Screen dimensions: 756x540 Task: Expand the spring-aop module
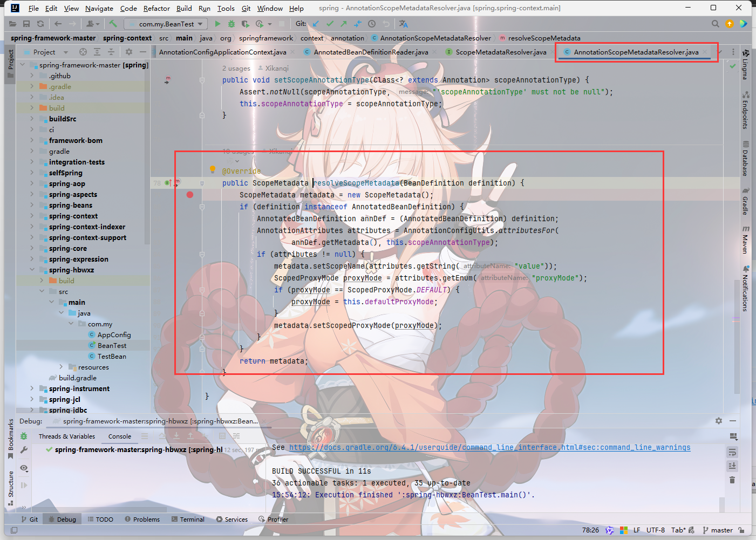[x=32, y=183]
